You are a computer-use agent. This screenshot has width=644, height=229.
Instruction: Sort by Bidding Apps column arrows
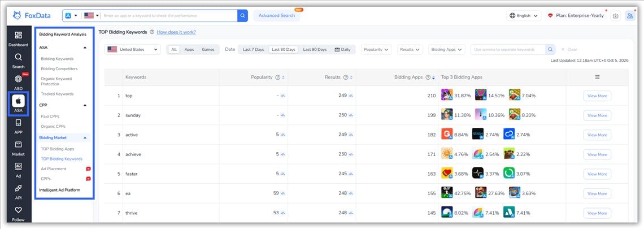(x=434, y=77)
